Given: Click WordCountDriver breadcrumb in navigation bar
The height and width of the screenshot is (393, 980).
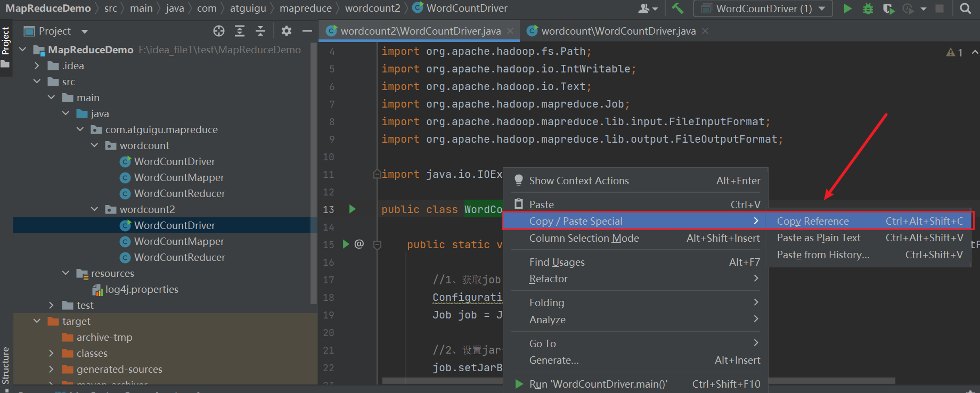Looking at the screenshot, I should (461, 8).
